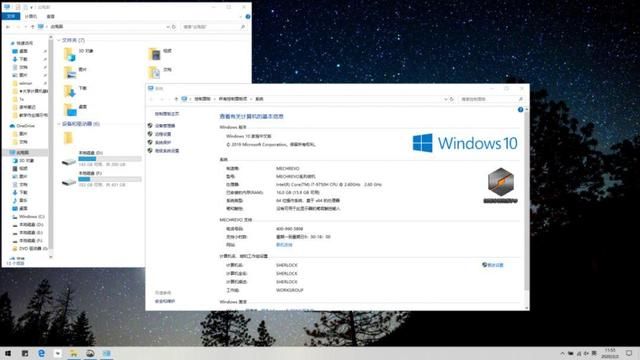The width and height of the screenshot is (640, 360).
Task: Select the unnamed yellow folder under Devices and drives
Action: tap(69, 138)
